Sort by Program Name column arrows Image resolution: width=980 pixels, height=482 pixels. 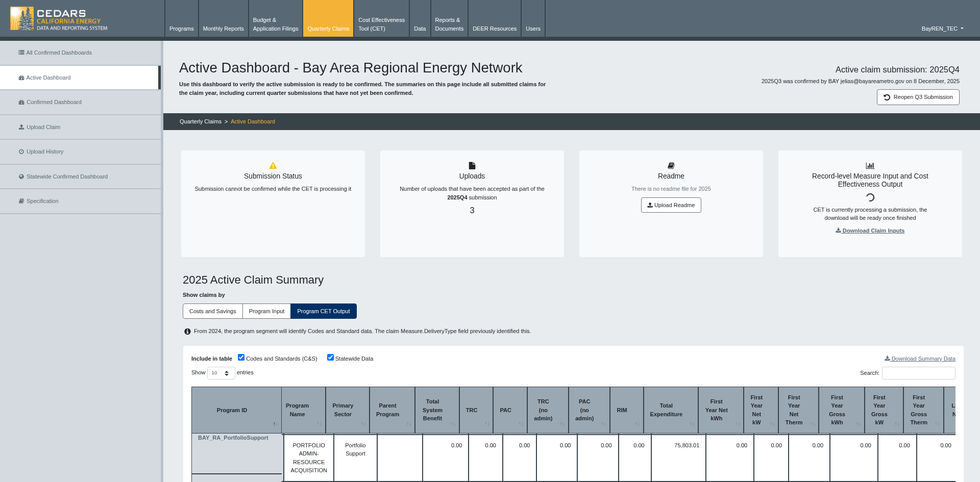pyautogui.click(x=320, y=424)
